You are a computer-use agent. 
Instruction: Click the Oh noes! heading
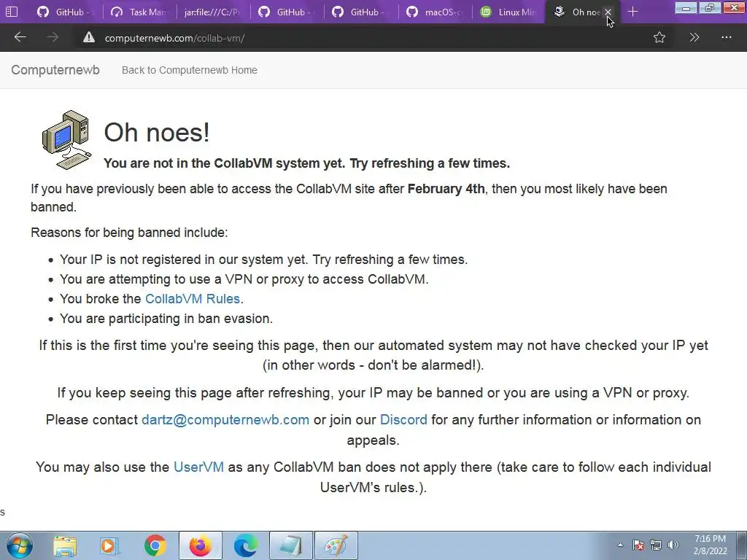[x=157, y=132]
